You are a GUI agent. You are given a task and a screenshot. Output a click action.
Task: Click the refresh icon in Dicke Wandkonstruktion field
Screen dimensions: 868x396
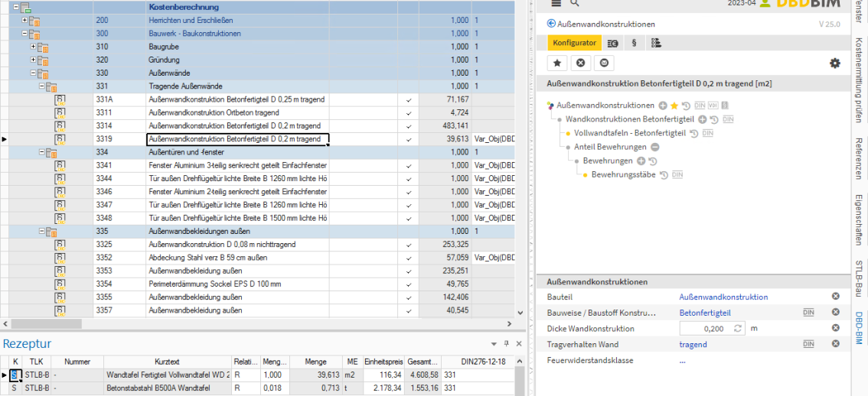click(x=738, y=329)
